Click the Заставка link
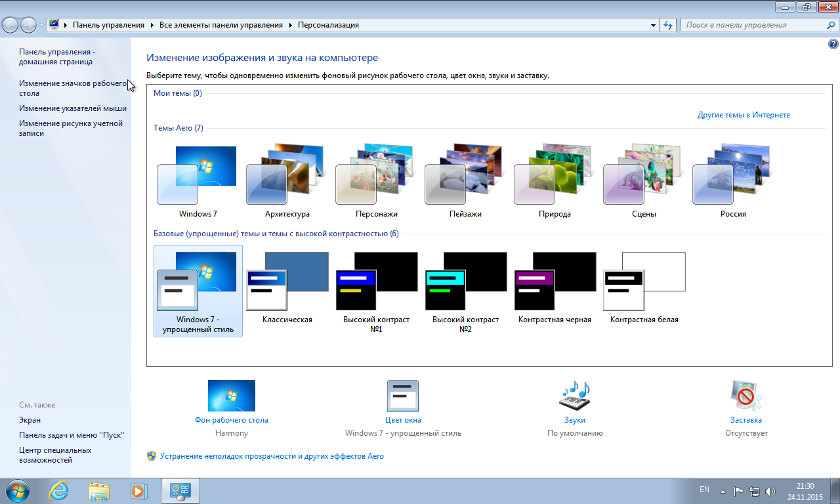Screen dimensions: 840x504 pos(746,420)
